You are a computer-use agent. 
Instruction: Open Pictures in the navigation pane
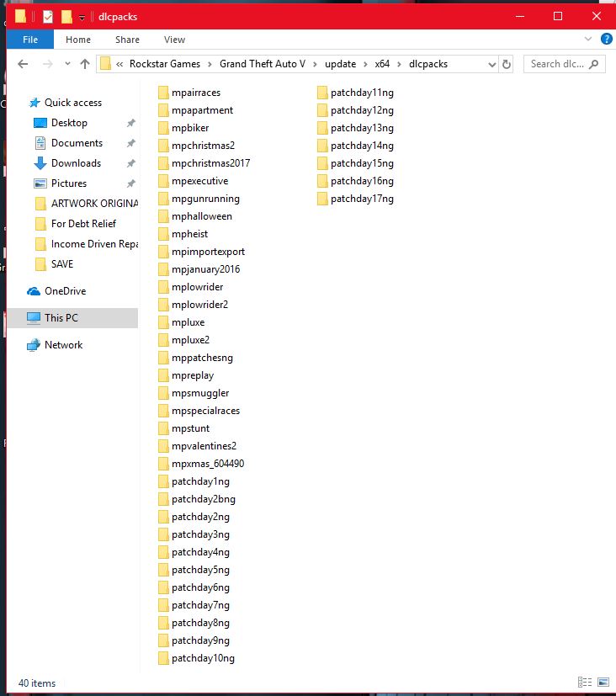pos(69,183)
